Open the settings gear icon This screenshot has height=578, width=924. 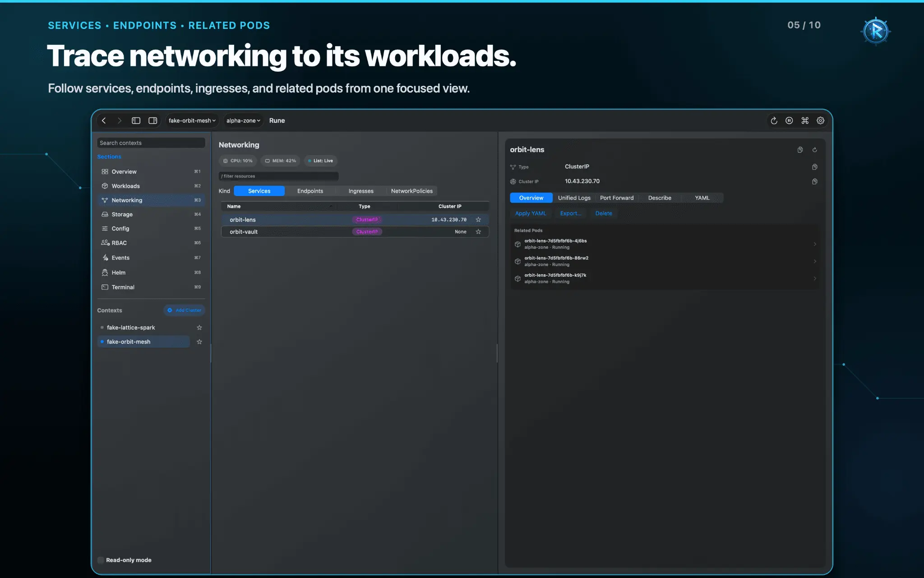pos(821,121)
